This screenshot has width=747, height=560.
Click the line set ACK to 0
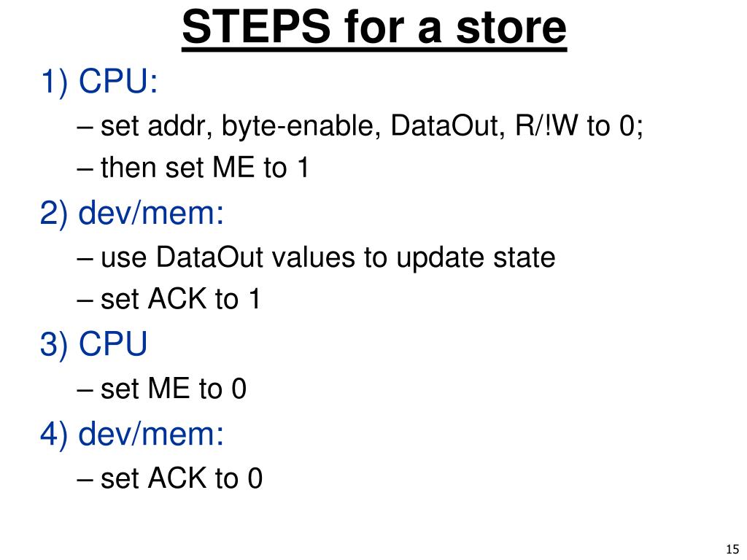coord(169,478)
